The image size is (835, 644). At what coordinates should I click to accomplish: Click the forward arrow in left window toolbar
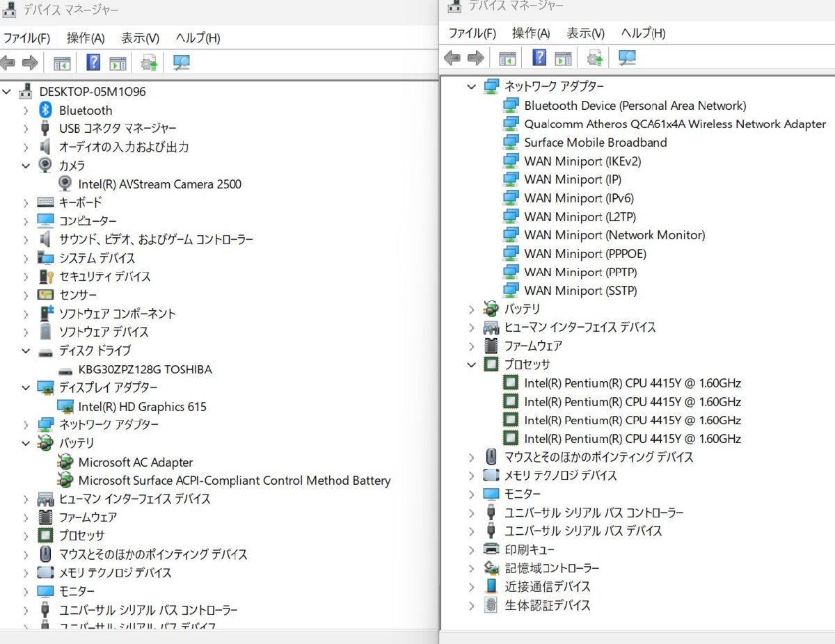click(30, 63)
